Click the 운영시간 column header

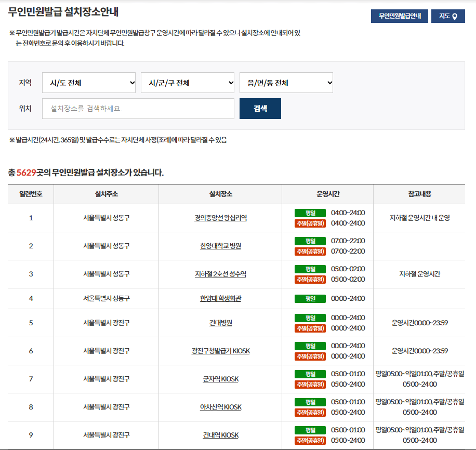(x=327, y=193)
